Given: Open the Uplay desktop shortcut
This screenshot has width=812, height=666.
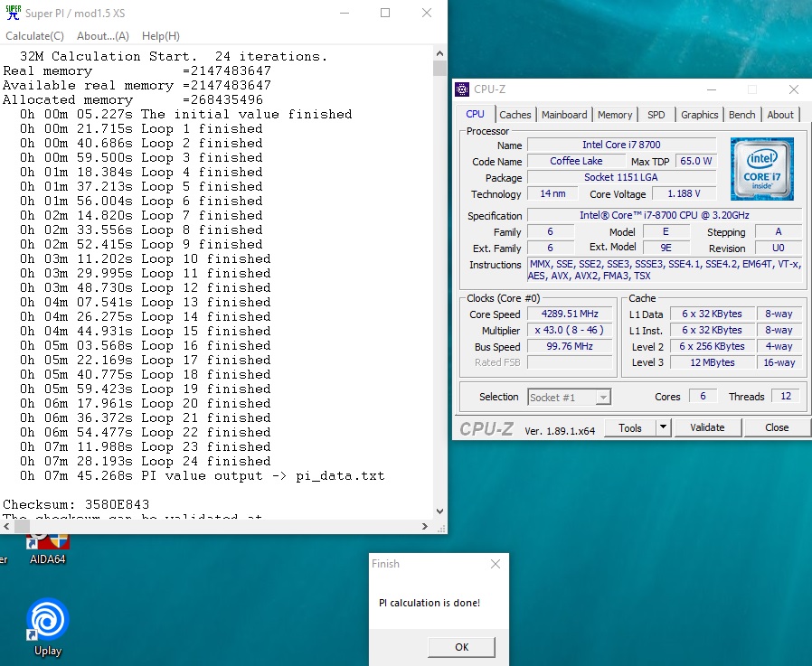Looking at the screenshot, I should point(47,627).
